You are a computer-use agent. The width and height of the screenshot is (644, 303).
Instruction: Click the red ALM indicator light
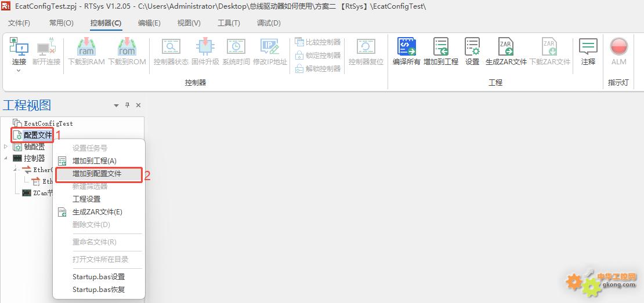618,47
